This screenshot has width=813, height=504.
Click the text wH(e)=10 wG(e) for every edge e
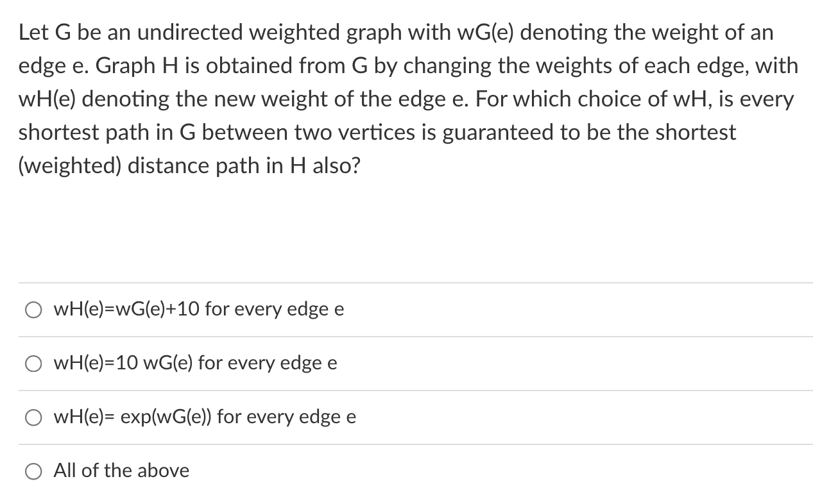194,364
